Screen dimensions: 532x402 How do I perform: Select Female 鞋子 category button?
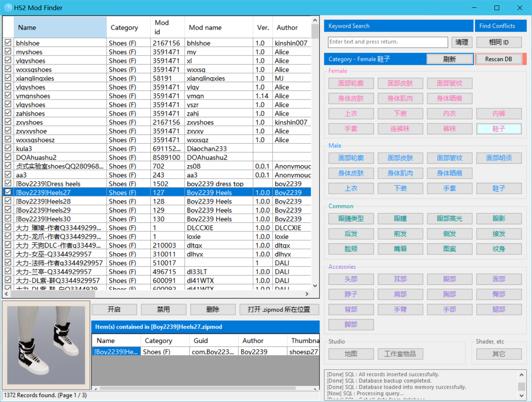pyautogui.click(x=499, y=129)
